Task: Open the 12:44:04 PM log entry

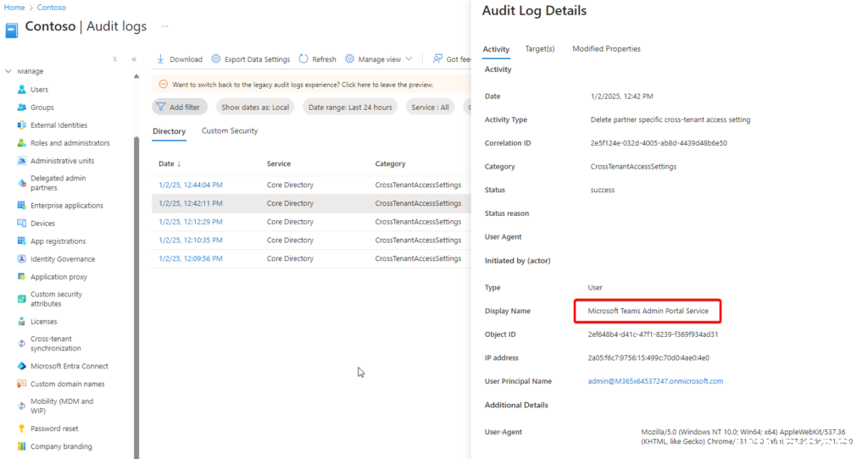Action: 191,185
